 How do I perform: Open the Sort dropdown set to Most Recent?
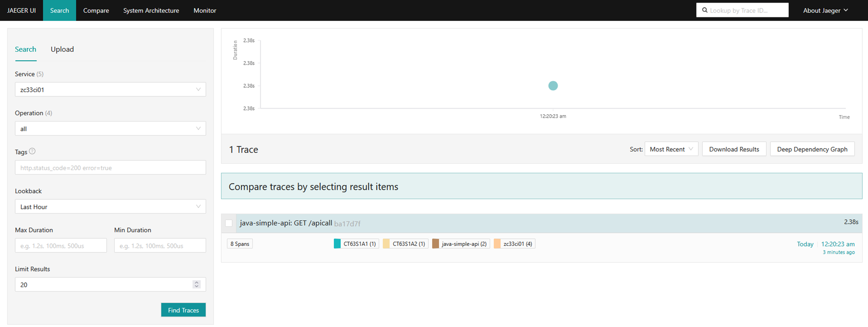pyautogui.click(x=671, y=149)
